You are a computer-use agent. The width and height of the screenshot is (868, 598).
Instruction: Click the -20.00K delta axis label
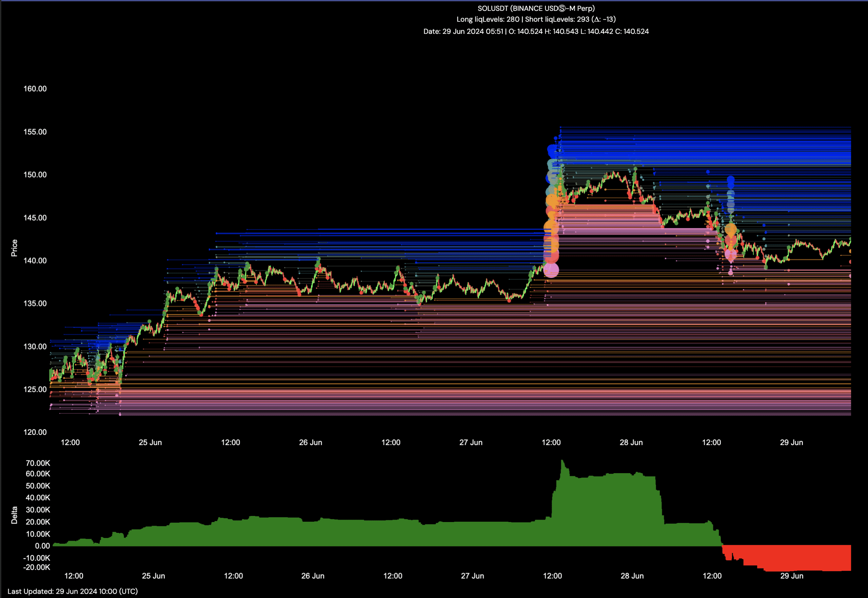[36, 567]
